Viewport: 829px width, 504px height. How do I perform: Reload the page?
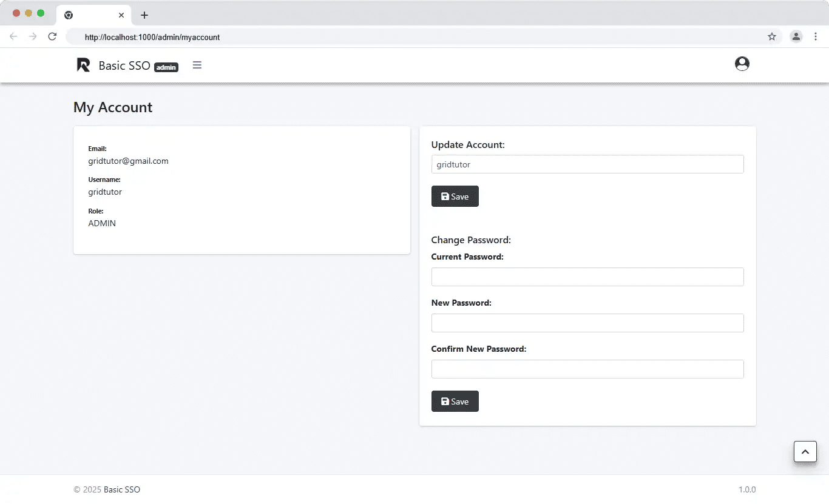52,37
